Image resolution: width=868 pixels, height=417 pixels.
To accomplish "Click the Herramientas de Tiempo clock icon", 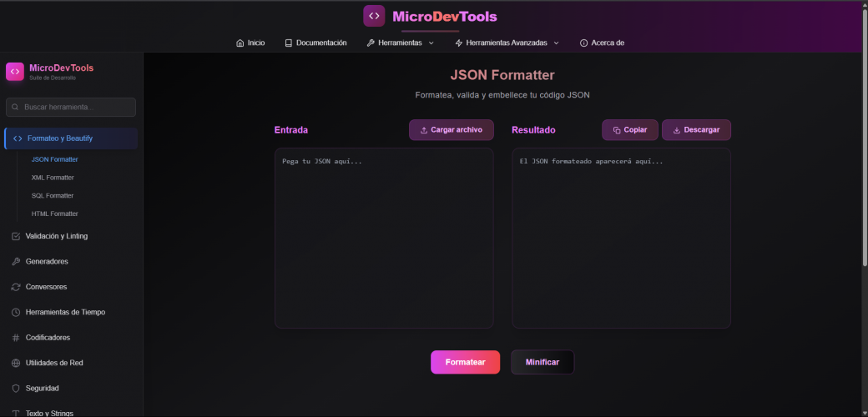I will [x=16, y=313].
